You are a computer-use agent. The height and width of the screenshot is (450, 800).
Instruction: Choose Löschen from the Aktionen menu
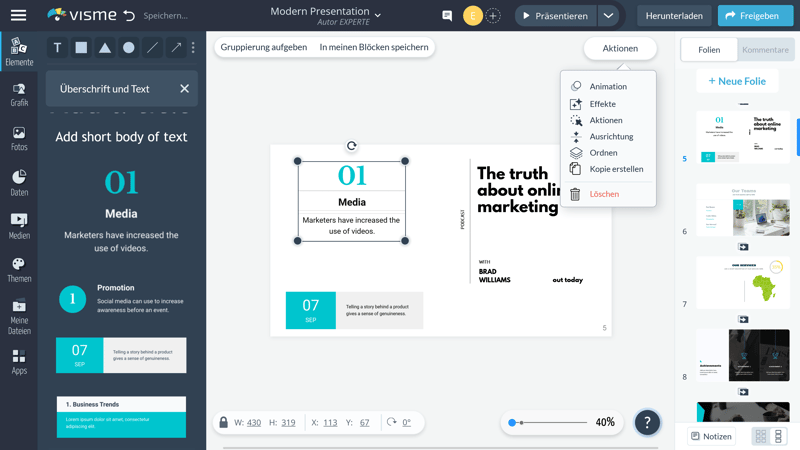click(x=604, y=194)
